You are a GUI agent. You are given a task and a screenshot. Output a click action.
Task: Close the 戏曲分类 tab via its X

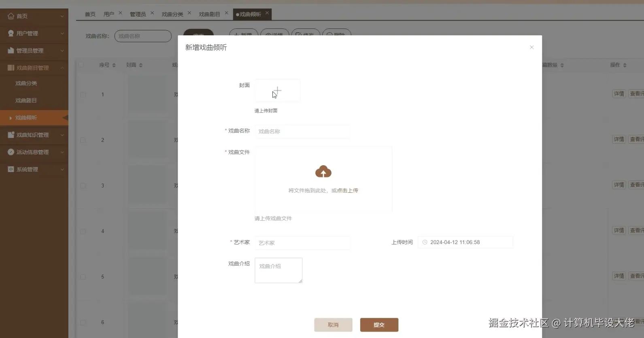click(189, 13)
